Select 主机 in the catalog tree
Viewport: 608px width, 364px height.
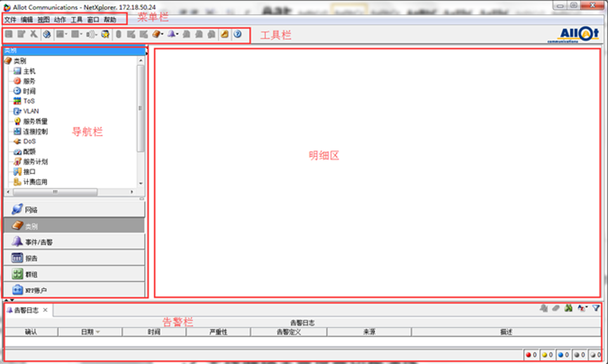[29, 71]
